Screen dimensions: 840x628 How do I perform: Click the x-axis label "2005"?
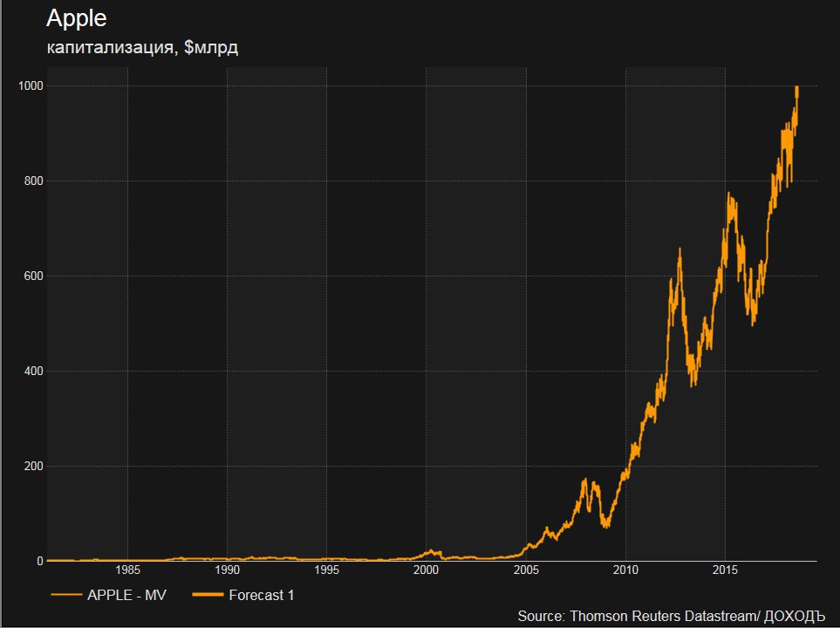click(526, 570)
